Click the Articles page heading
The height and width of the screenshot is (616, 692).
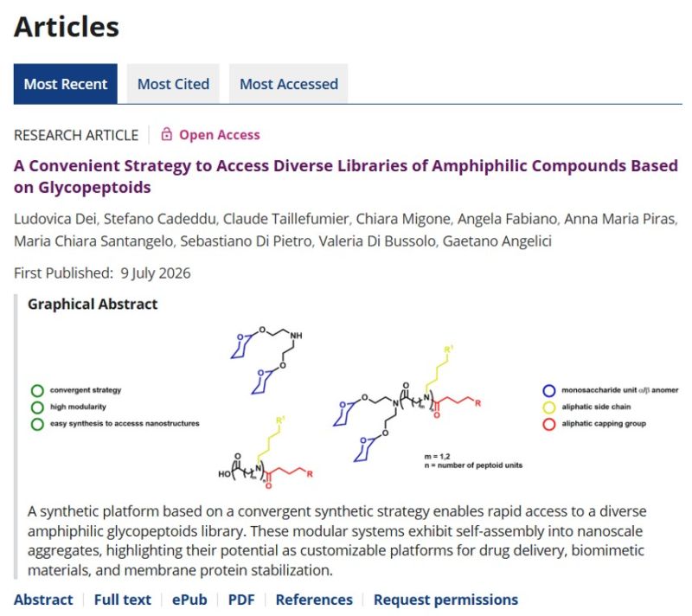coord(67,27)
